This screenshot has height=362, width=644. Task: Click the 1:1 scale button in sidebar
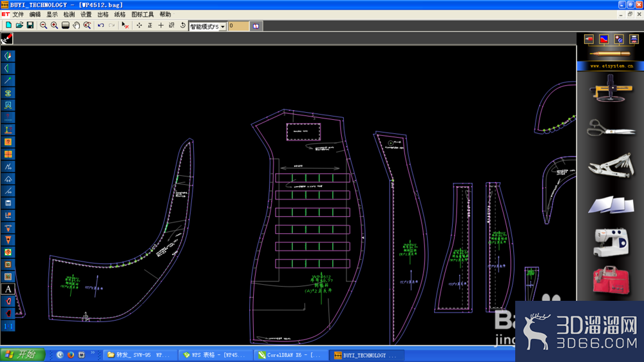(x=8, y=326)
